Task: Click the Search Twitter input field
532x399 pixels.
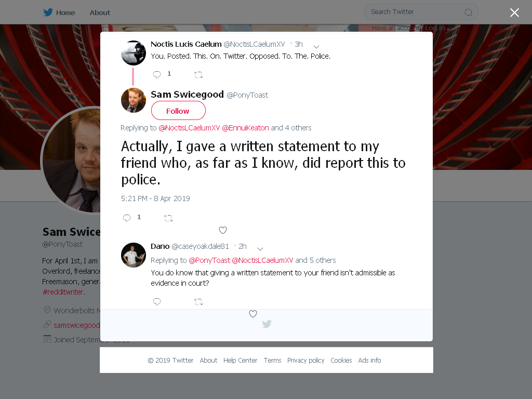Action: click(x=421, y=12)
